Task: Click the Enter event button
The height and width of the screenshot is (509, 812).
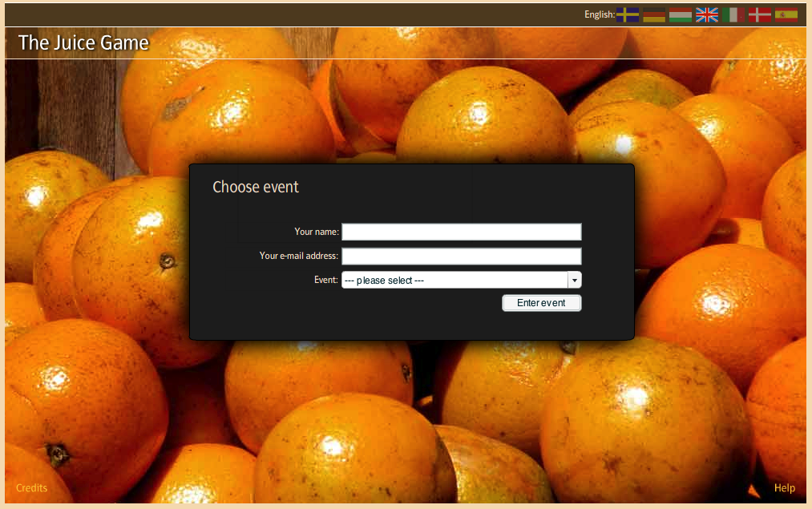Action: pyautogui.click(x=542, y=303)
